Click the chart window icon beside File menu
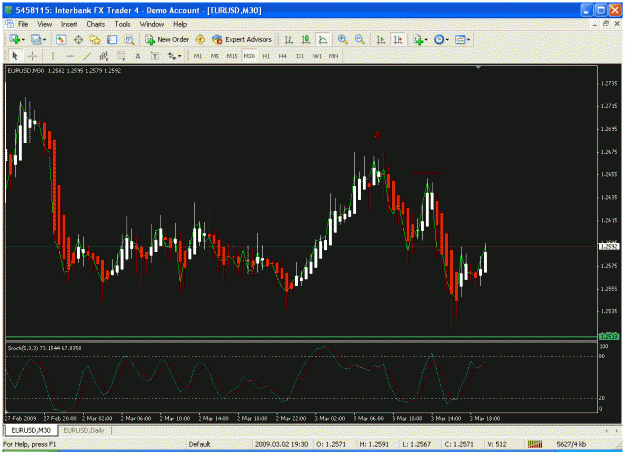Screen dimensions: 625x452 point(9,24)
